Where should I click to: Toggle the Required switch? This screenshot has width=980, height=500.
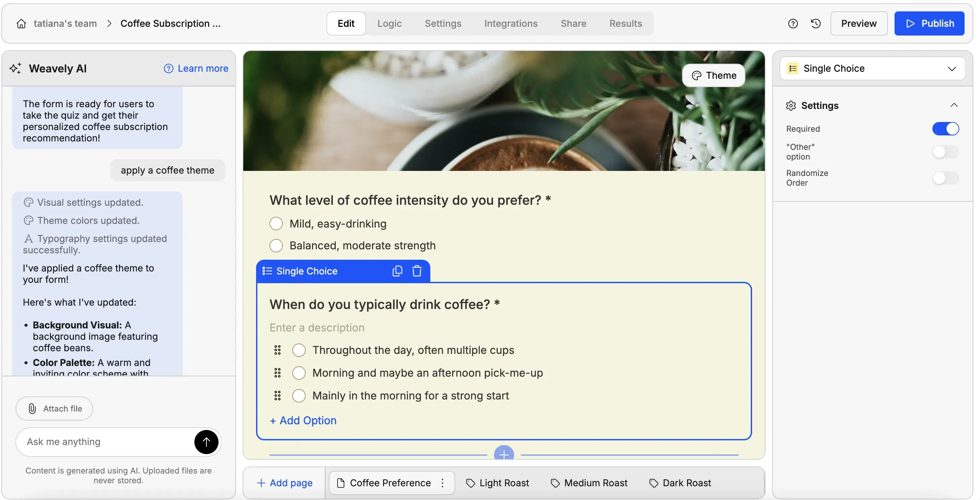point(945,129)
